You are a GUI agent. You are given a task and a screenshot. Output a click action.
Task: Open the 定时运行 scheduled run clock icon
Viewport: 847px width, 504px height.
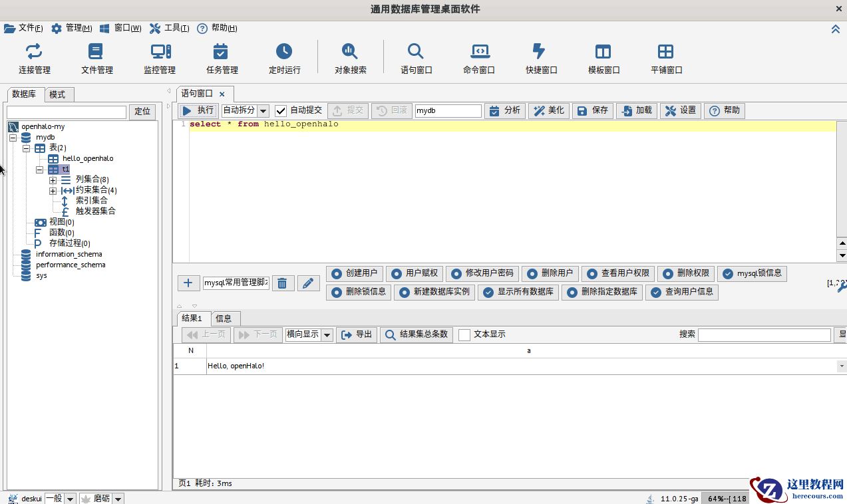coord(284,52)
